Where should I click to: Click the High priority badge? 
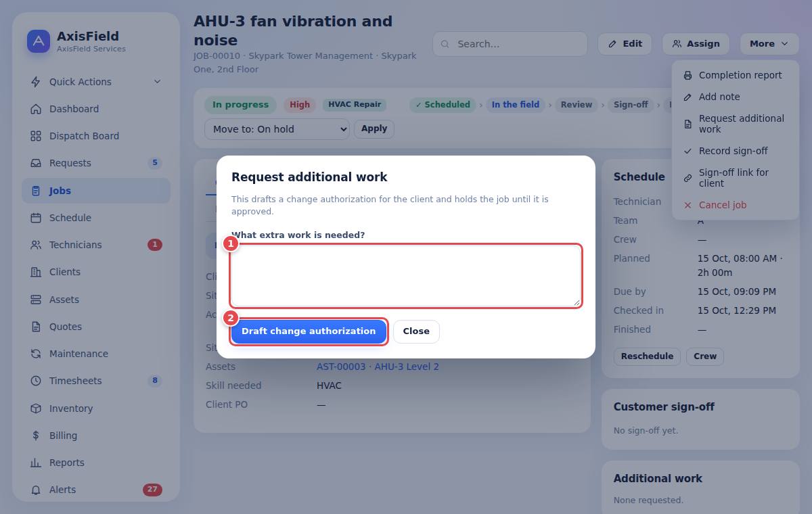click(300, 105)
